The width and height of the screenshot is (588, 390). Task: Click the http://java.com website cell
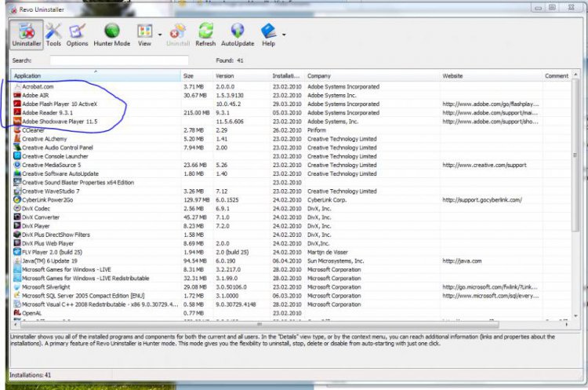(x=462, y=261)
